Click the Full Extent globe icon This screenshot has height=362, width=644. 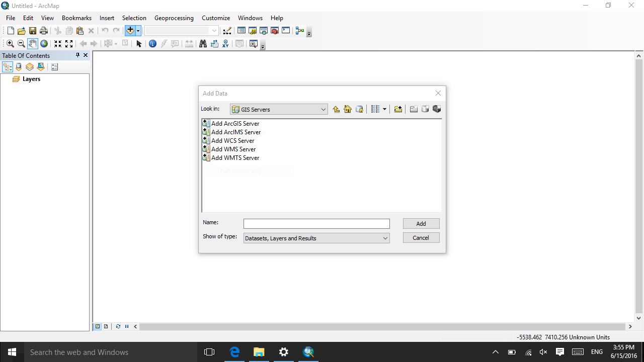click(44, 44)
